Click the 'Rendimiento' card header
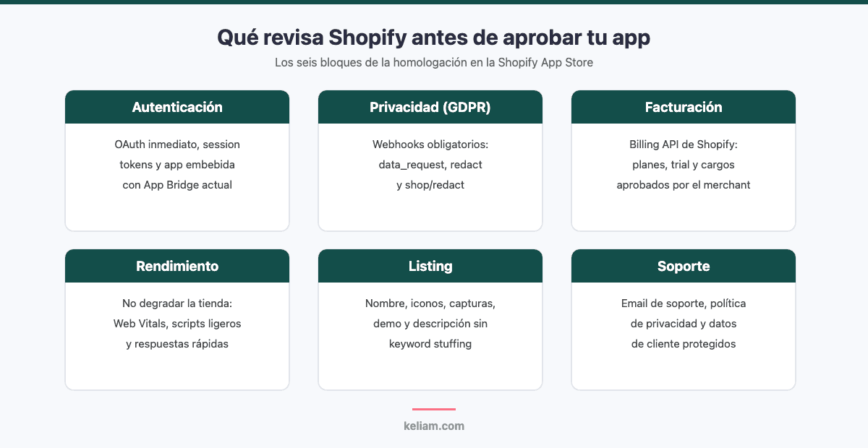Viewport: 868px width, 448px height. pos(177,266)
